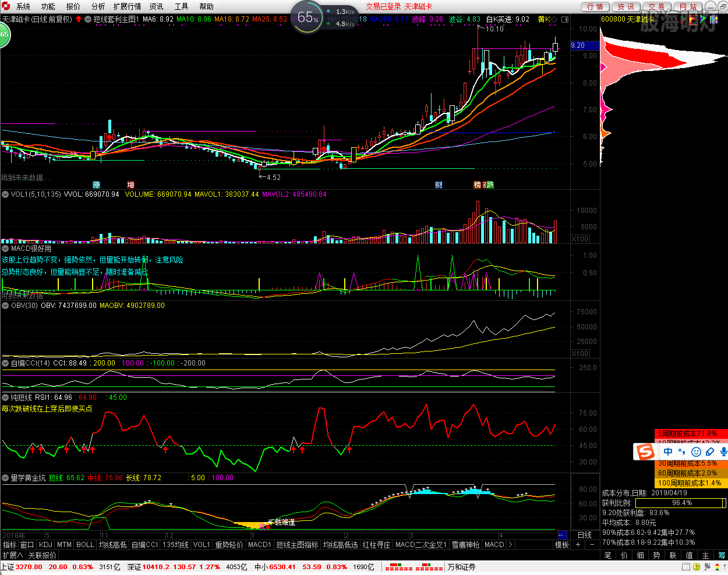Select the 135均线 indicator tab
Viewport: 728px width, 575px height.
176,545
